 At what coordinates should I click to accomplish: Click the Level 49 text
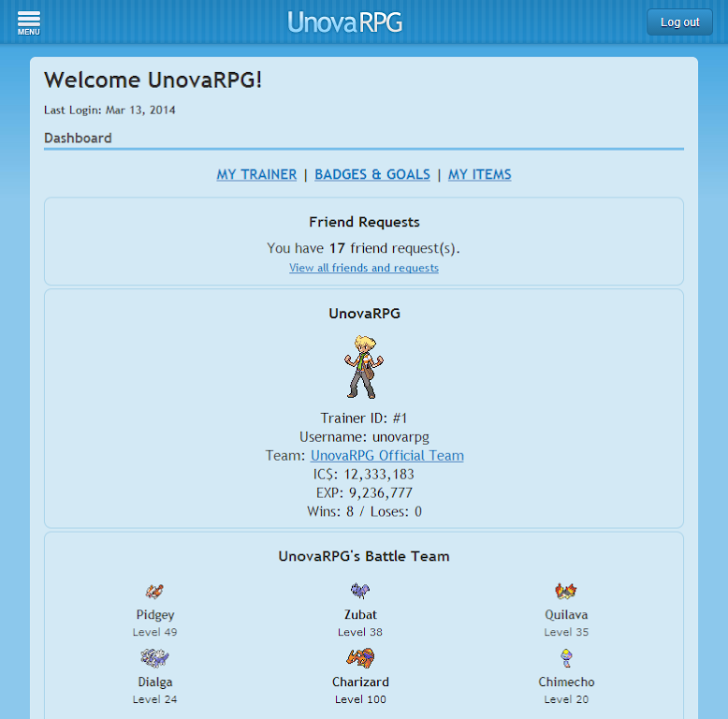point(154,632)
